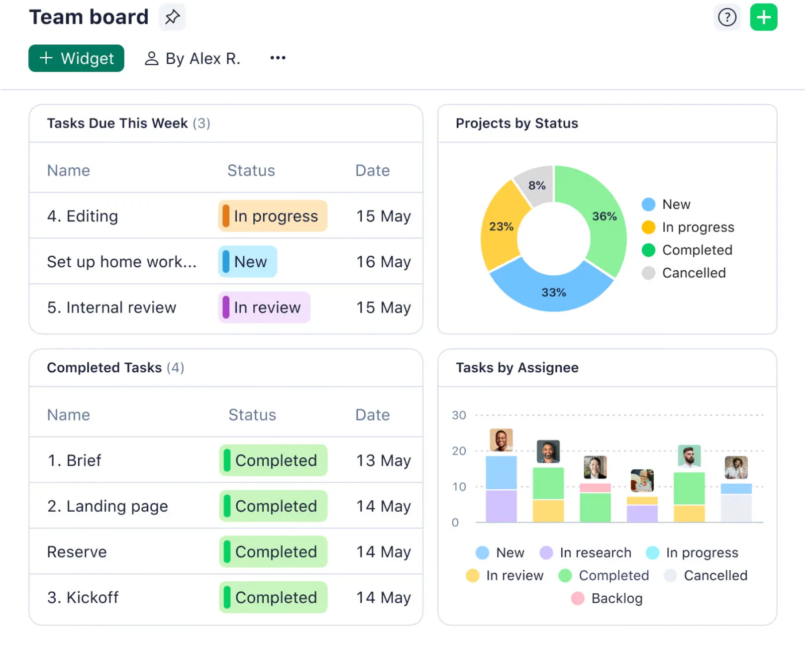Add a new widget with Widget button
This screenshot has height=645, width=812.
[x=76, y=59]
